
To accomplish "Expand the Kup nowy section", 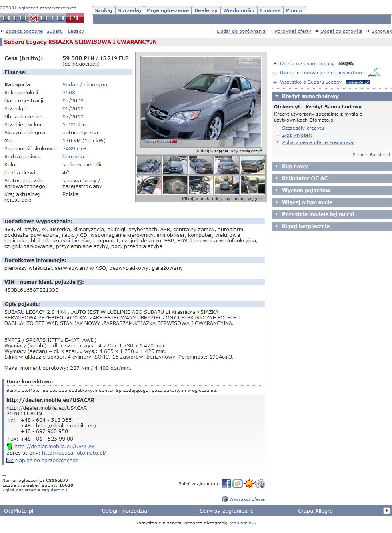I will click(332, 166).
